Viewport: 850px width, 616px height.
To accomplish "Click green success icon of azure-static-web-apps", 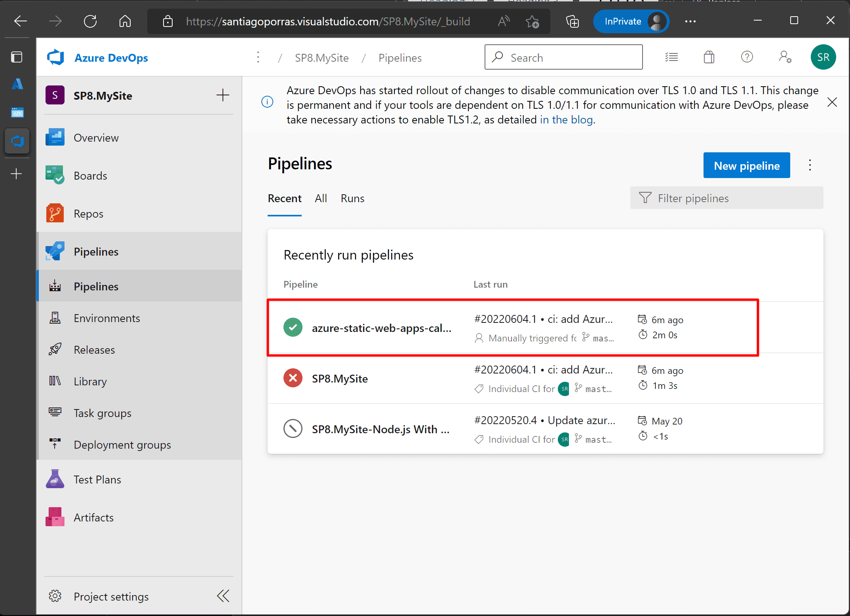I will [x=293, y=327].
